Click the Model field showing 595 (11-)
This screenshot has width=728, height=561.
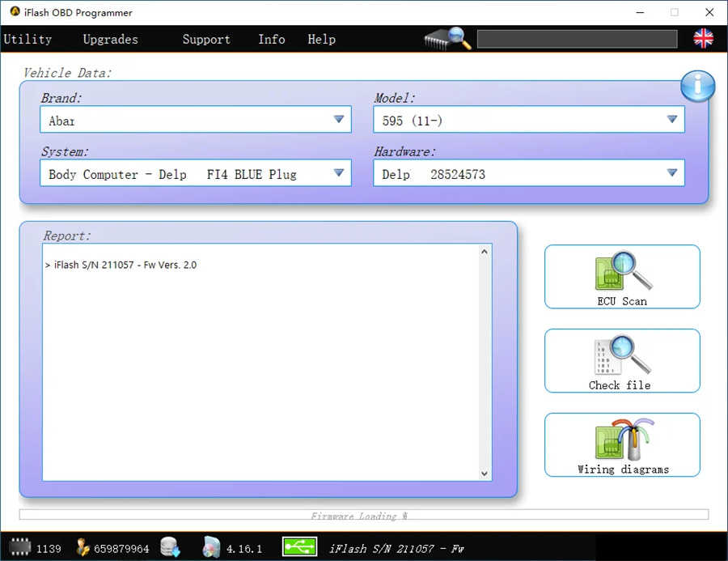529,120
